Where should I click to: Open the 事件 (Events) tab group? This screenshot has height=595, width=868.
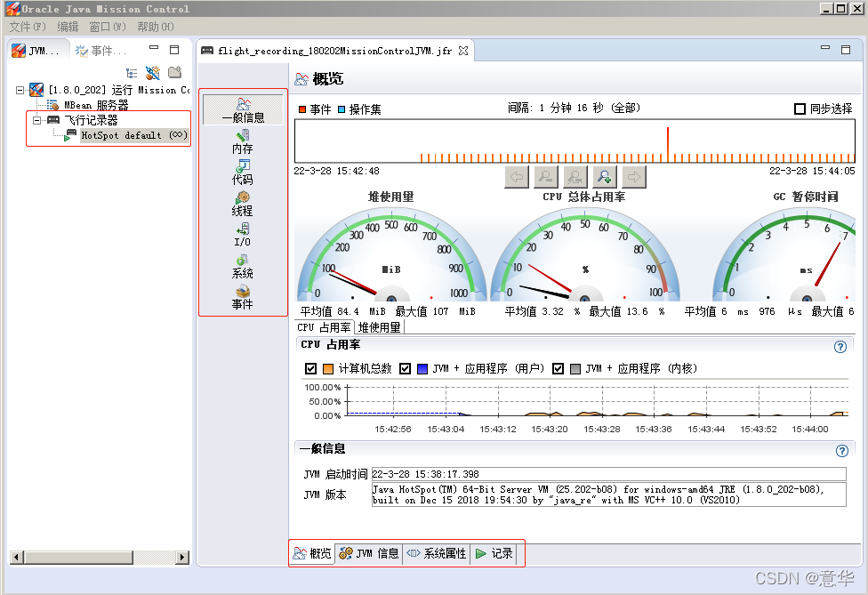243,297
